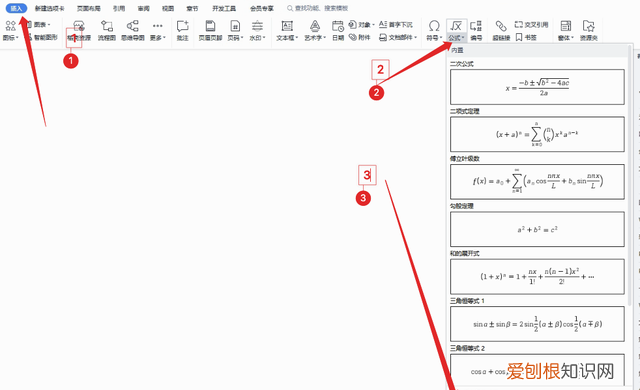Select the 章节 chapter tab
This screenshot has width=640, height=390.
pos(192,8)
